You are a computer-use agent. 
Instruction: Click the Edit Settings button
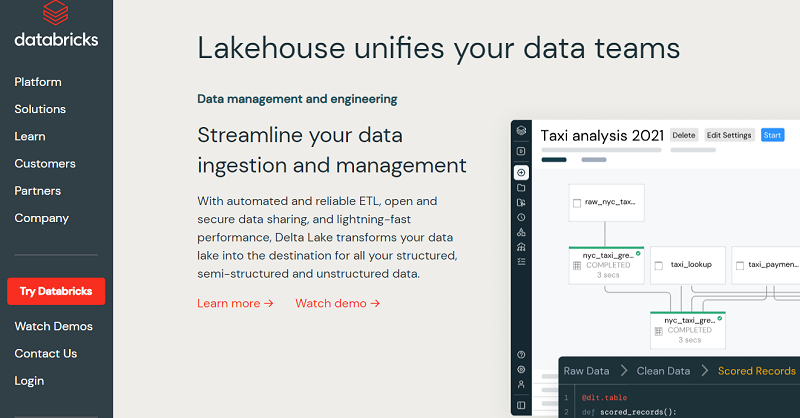click(729, 135)
